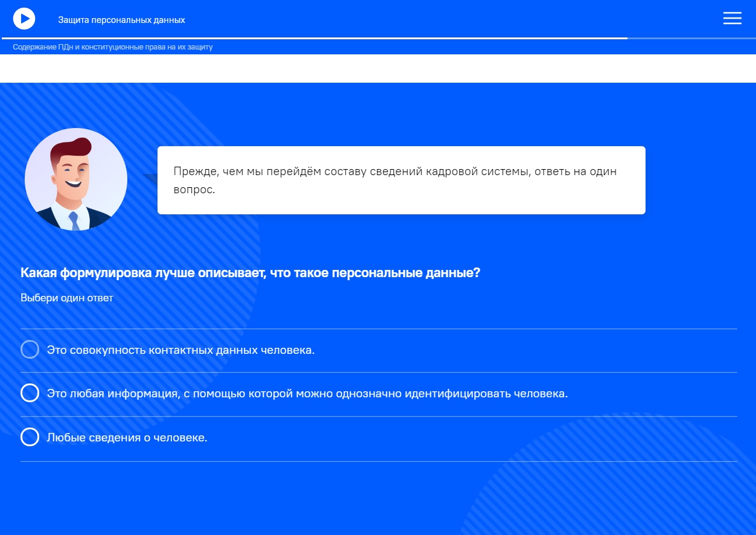Screen dimensions: 756x535
Task: Click answer text 'Это совокупность контактных данных человека'
Action: click(180, 350)
